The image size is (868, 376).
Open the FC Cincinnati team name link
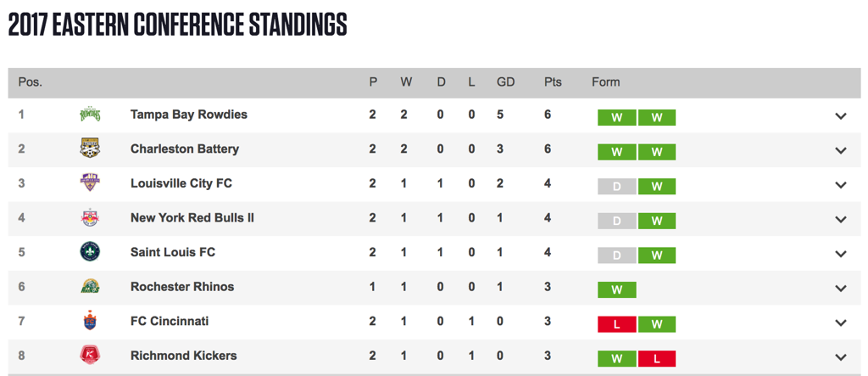pyautogui.click(x=170, y=321)
